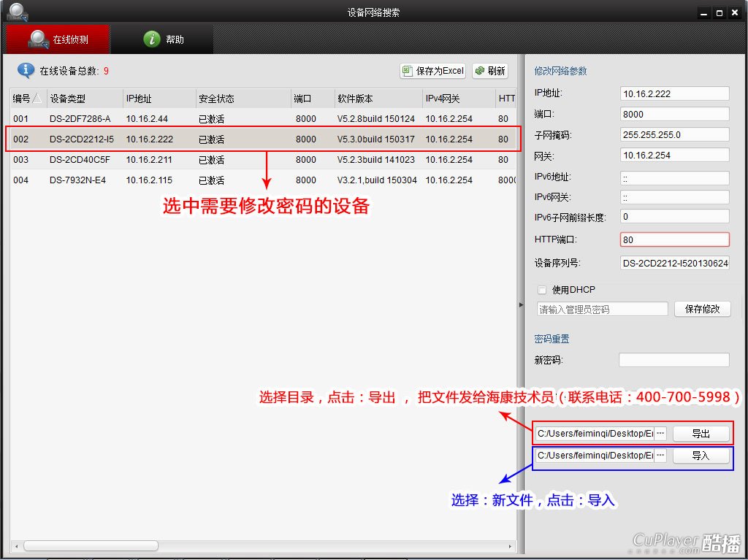Viewport: 748px width, 560px height.
Task: Sort by the 安全状态 column header
Action: tap(216, 99)
